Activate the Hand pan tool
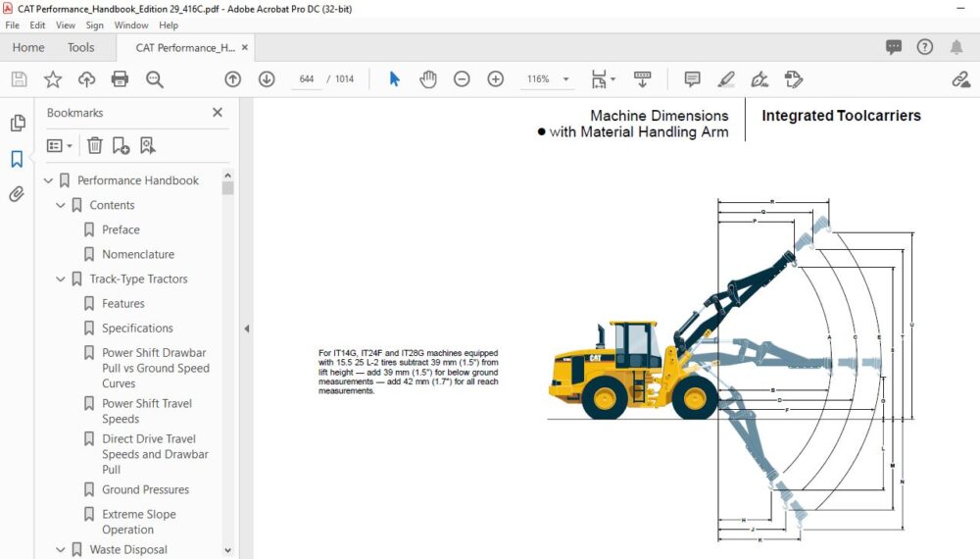The height and width of the screenshot is (559, 980). tap(428, 78)
